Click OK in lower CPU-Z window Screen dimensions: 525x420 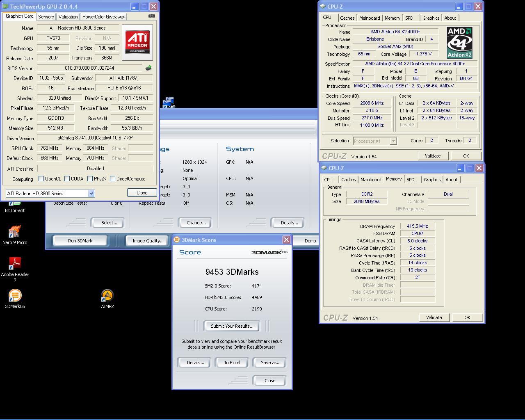pyautogui.click(x=467, y=317)
